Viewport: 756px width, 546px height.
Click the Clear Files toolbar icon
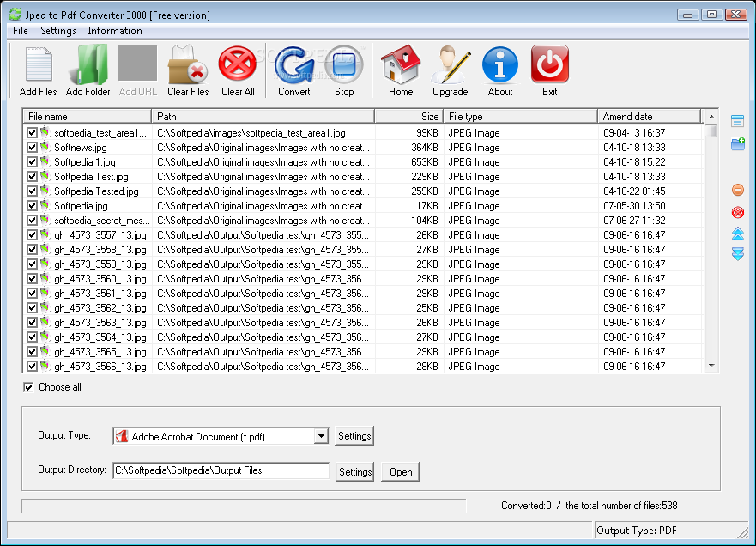pos(188,64)
